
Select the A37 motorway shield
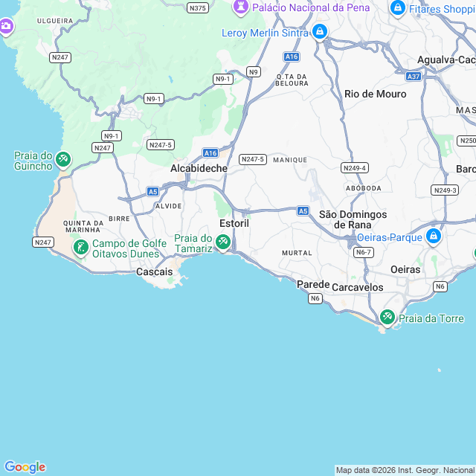tap(414, 77)
